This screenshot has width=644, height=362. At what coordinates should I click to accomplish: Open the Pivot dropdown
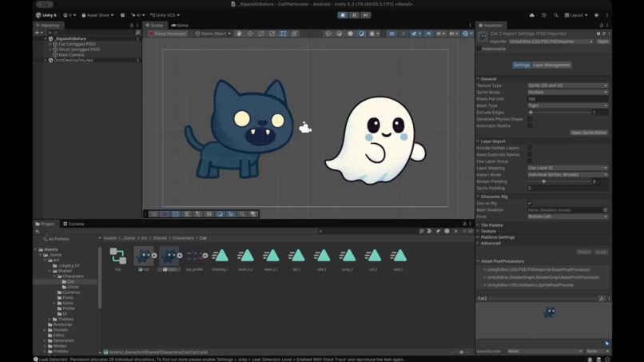[567, 217]
